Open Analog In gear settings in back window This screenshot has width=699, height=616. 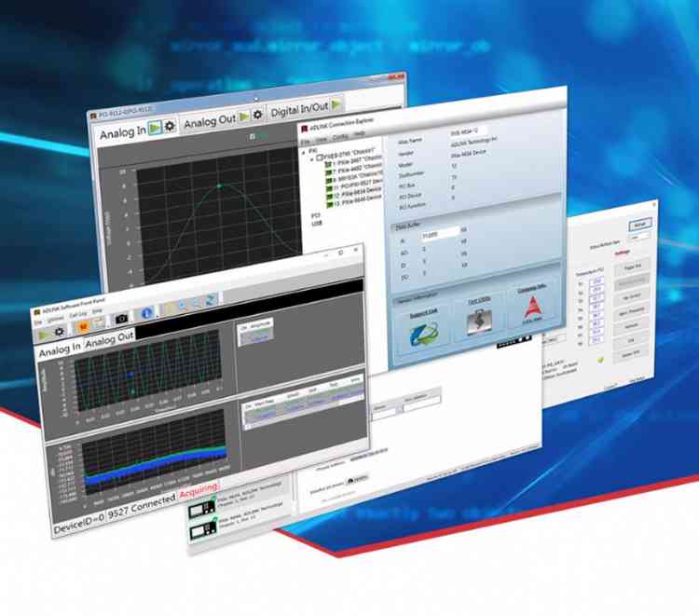pos(170,126)
